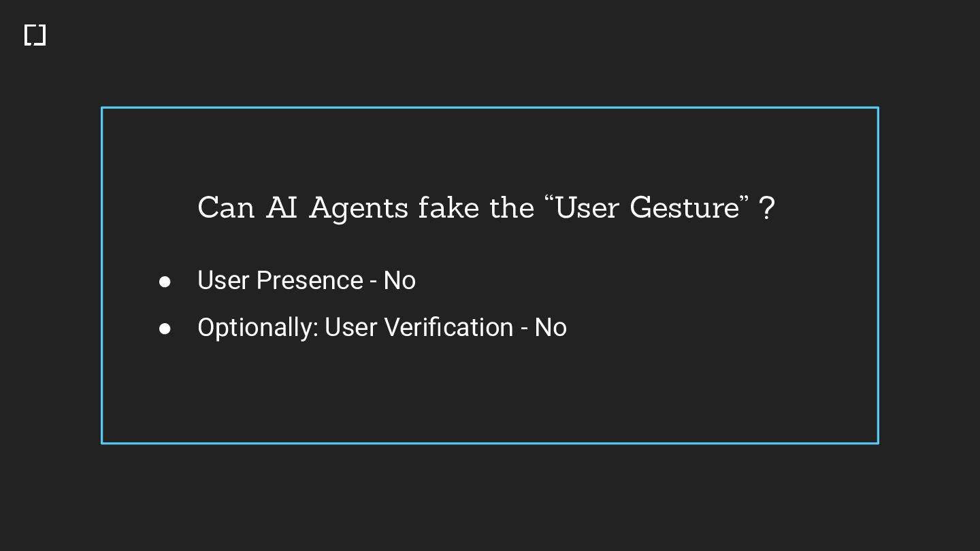Select the "User Presence - No" bullet line
Image resolution: width=980 pixels, height=551 pixels.
coord(306,280)
